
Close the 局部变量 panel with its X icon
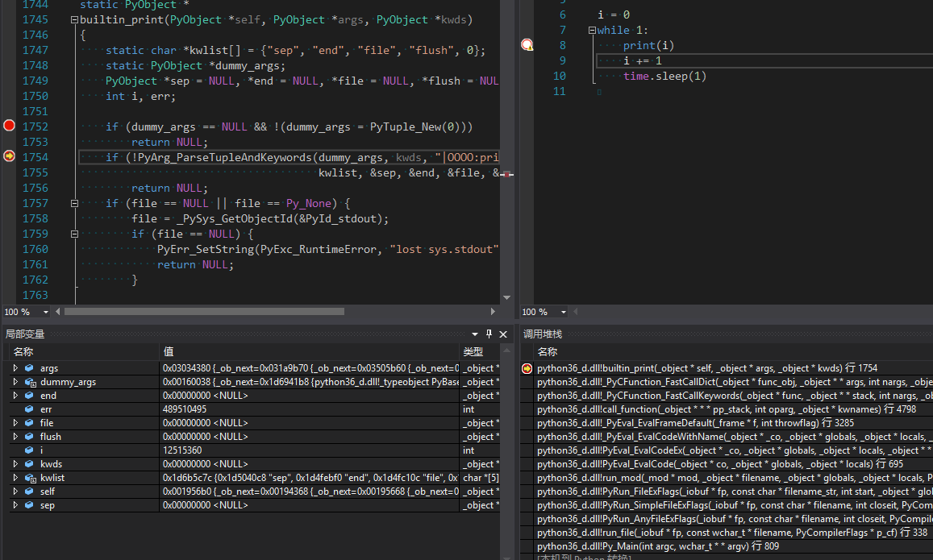[x=503, y=334]
